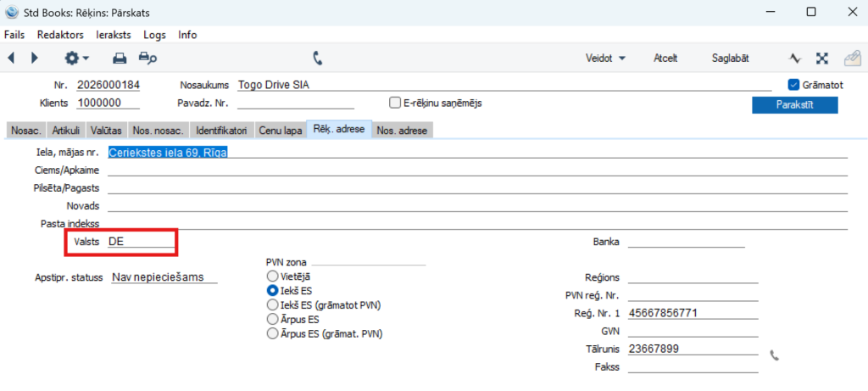Switch to the Artikuli tab
The image size is (868, 391).
pyautogui.click(x=66, y=131)
